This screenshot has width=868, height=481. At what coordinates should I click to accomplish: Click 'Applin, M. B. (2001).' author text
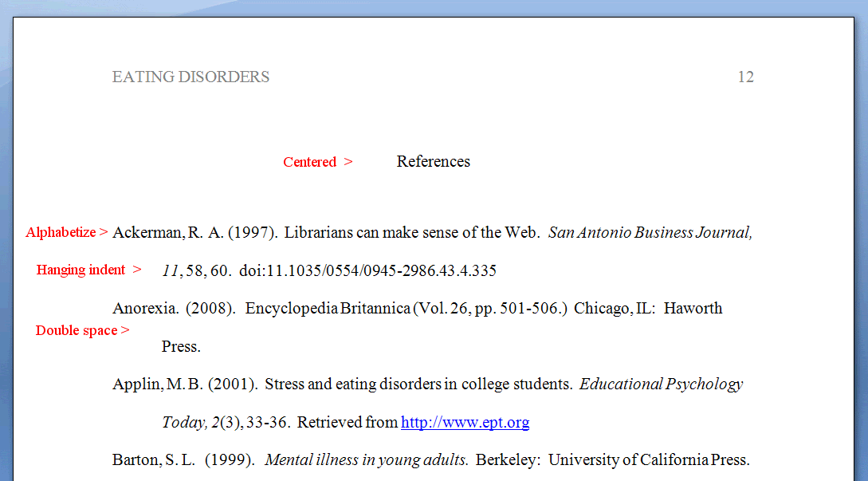tap(185, 384)
